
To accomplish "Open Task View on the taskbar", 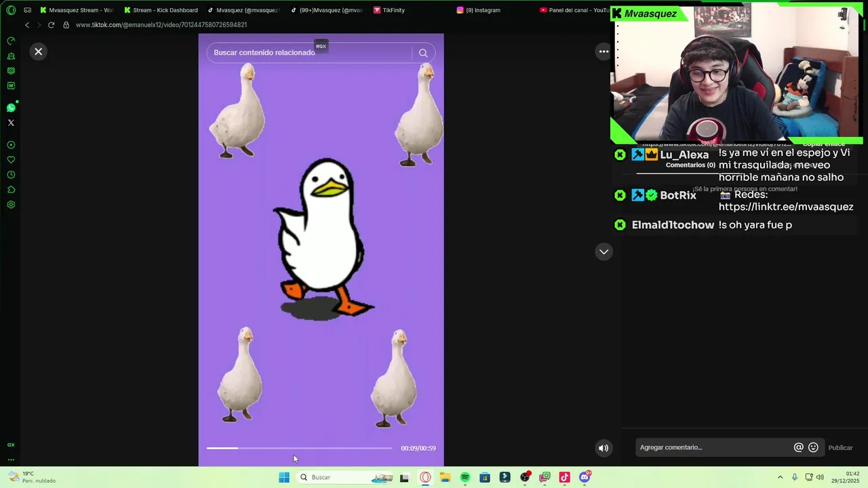I will click(x=405, y=477).
